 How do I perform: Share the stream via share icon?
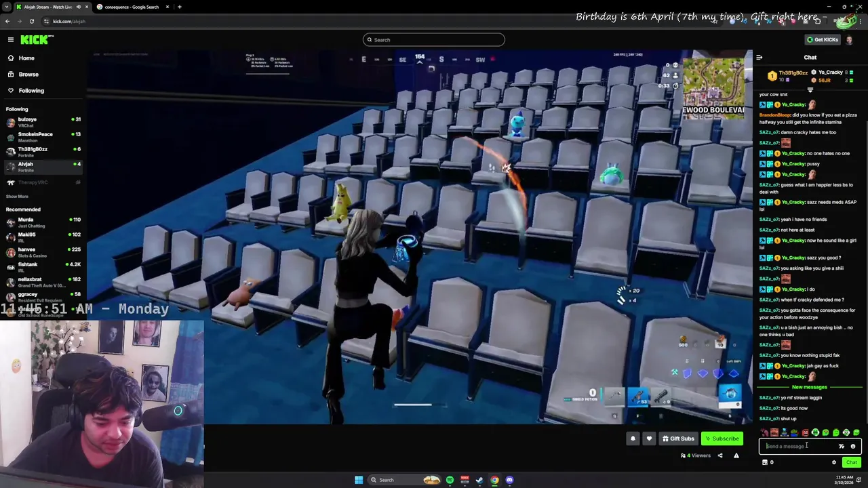click(720, 455)
